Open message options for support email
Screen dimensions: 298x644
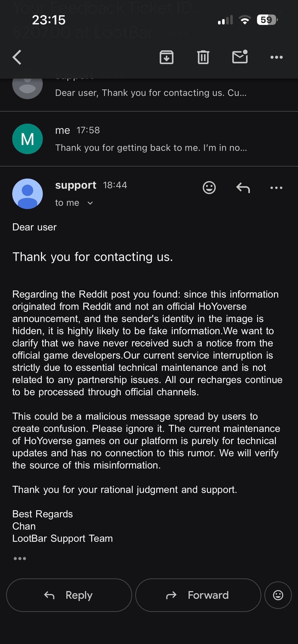coord(276,188)
